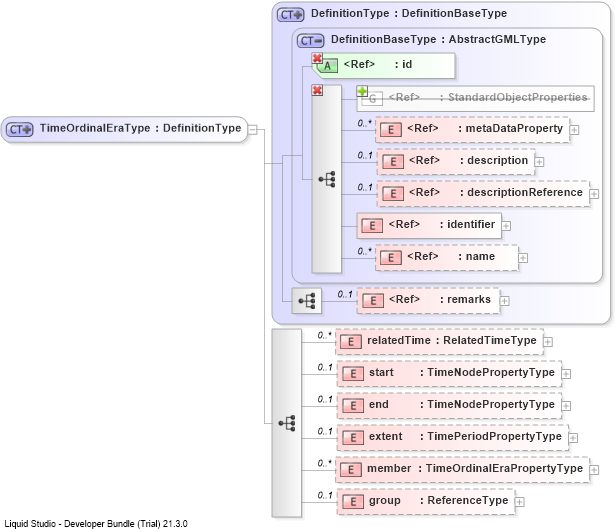Select the '<Ref> : id' attribute text
Screen dimensions: 615x529
point(378,64)
